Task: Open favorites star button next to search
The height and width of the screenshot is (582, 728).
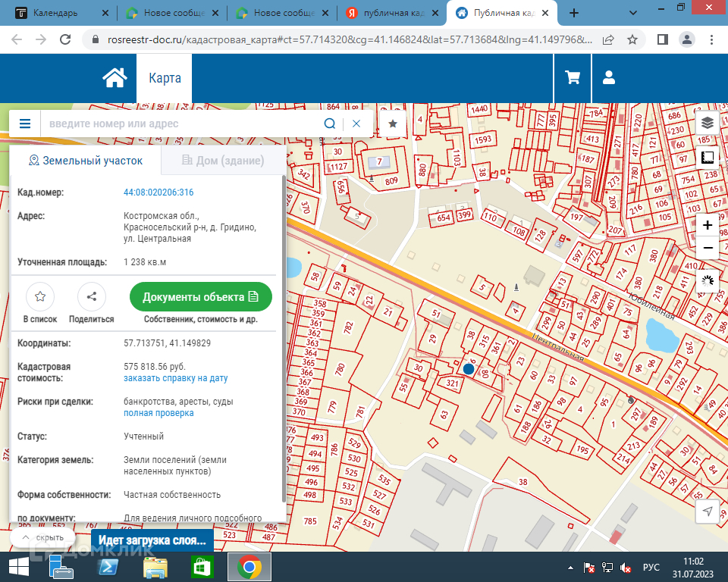Action: click(392, 124)
